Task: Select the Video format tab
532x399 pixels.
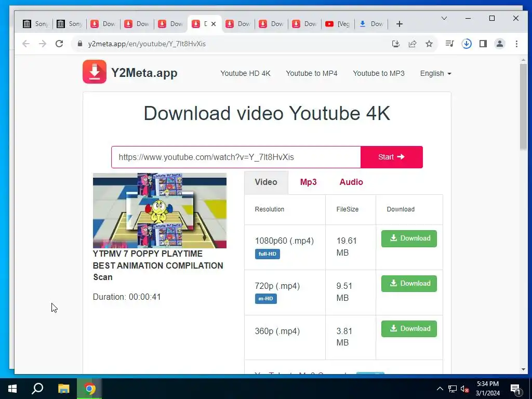Action: point(266,182)
